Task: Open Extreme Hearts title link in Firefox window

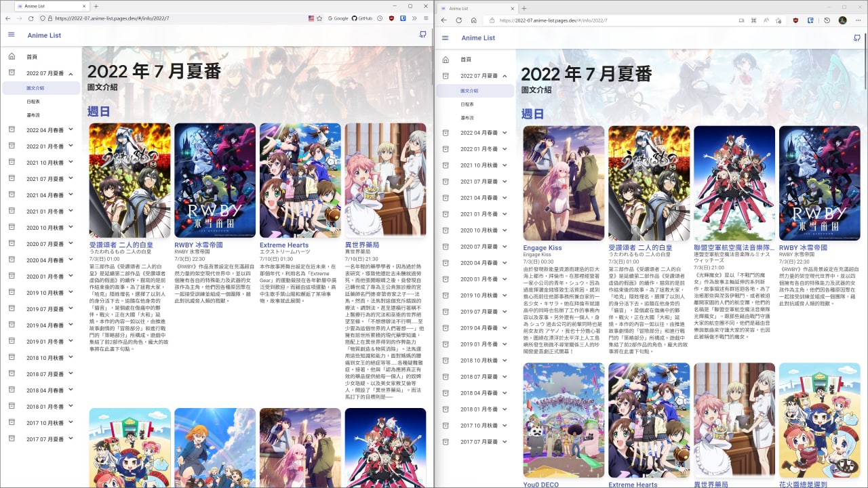Action: click(284, 245)
